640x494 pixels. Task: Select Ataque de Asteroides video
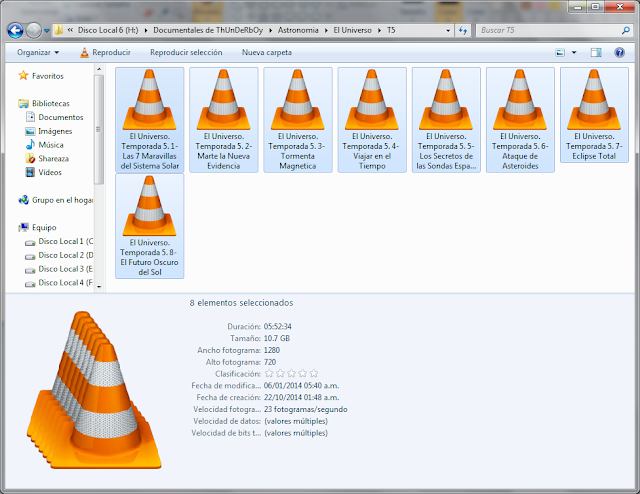tap(520, 120)
